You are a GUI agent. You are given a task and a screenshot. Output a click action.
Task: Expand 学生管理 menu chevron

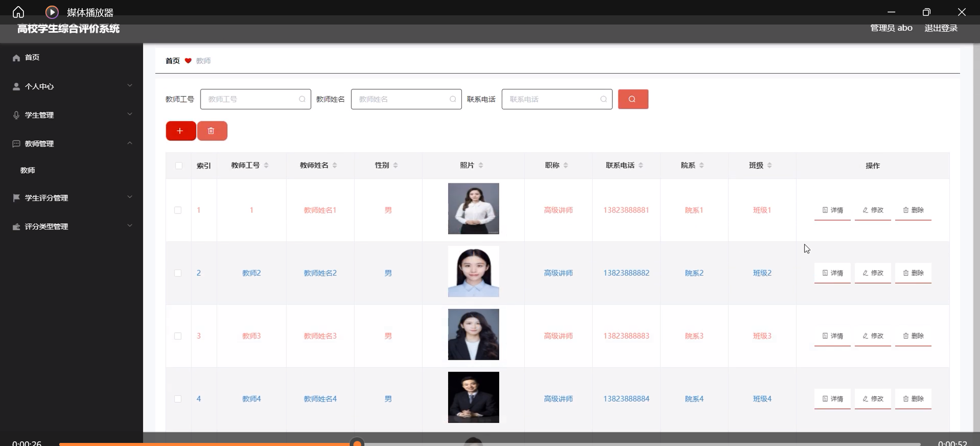(130, 114)
